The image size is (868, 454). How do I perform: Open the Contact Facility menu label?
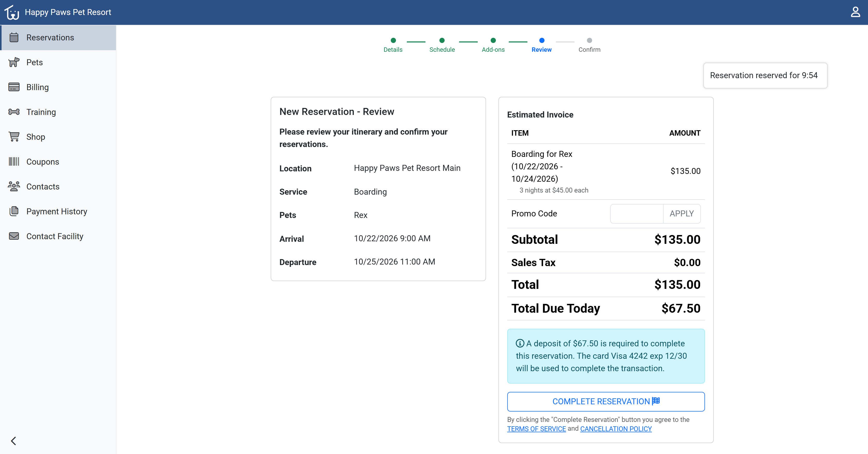55,236
